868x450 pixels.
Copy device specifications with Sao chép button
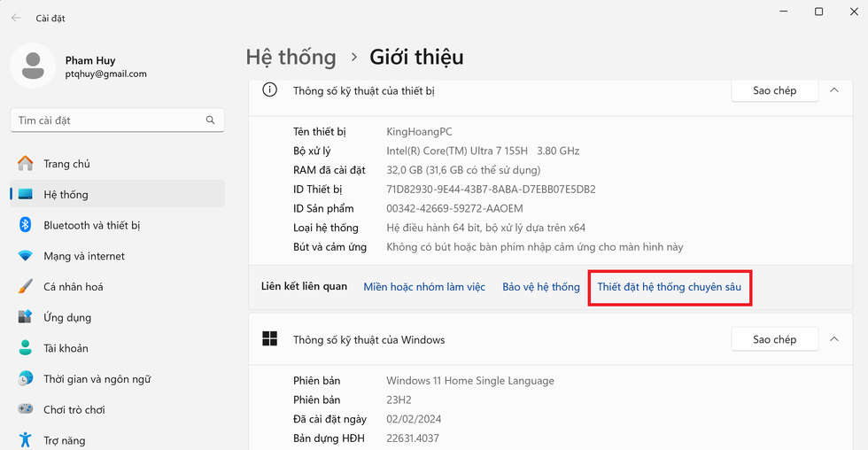pyautogui.click(x=774, y=90)
